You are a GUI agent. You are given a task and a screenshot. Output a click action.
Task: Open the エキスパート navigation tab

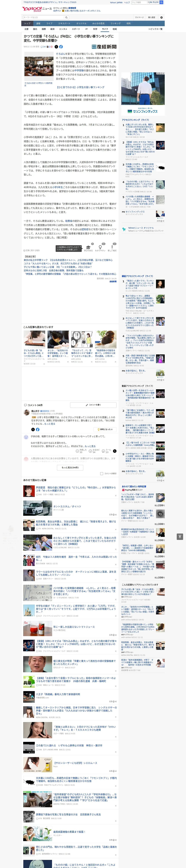click(x=64, y=23)
